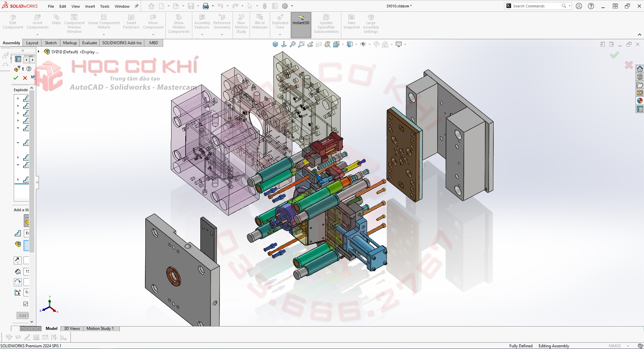Click the Zoom to Area icon
The width and height of the screenshot is (644, 349).
pos(301,44)
